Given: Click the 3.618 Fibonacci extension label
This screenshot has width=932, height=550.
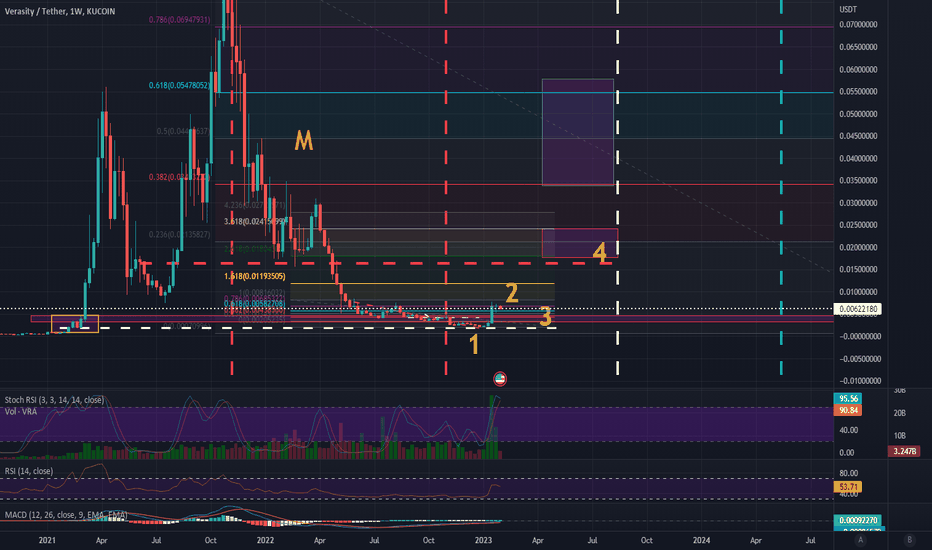Looking at the screenshot, I should click(254, 222).
